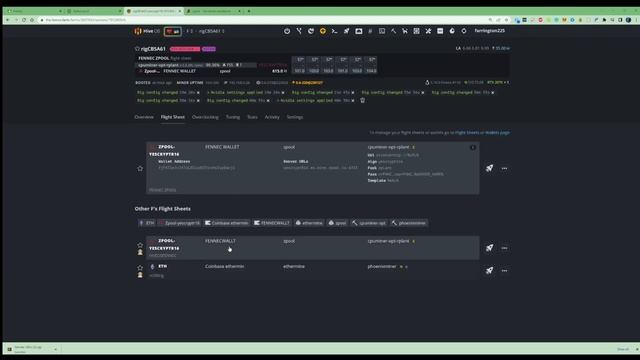Viewport: 640px width, 360px height.
Task: Click the rocket flight sheet icon in the top toolbar
Action: [346, 31]
